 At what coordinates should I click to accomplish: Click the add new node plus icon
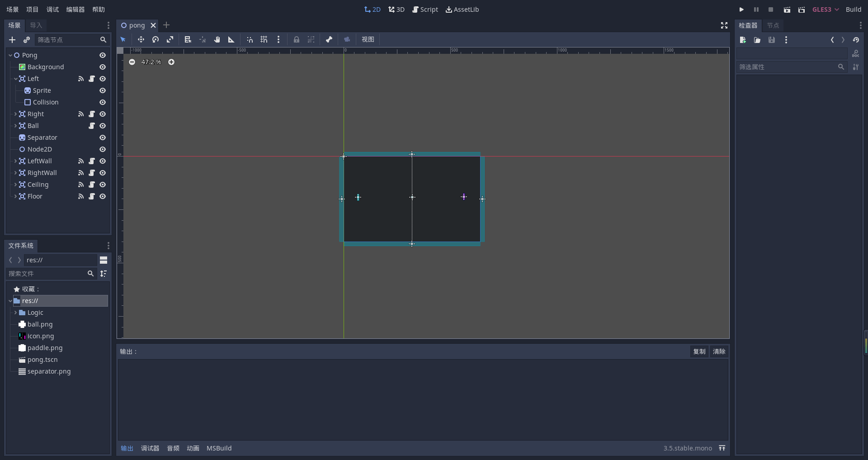[x=12, y=40]
